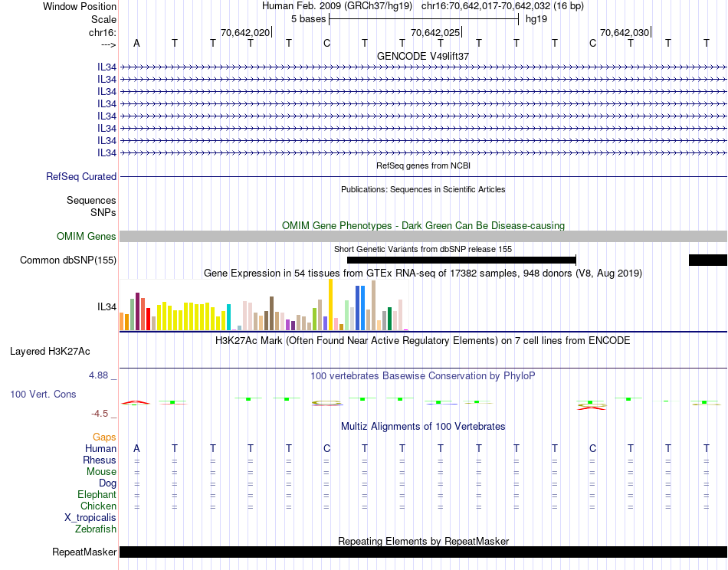Click the Human row label
The height and width of the screenshot is (570, 728).
pos(100,448)
